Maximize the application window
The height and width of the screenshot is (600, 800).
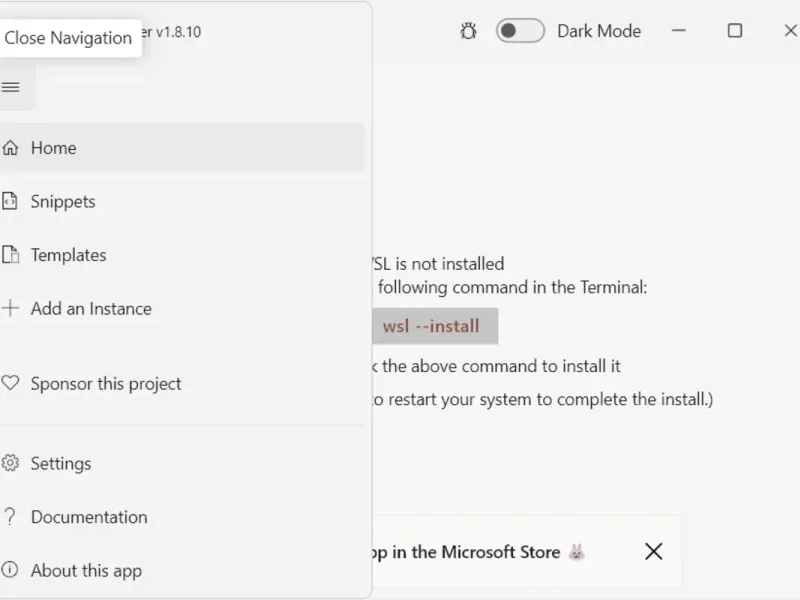(735, 31)
